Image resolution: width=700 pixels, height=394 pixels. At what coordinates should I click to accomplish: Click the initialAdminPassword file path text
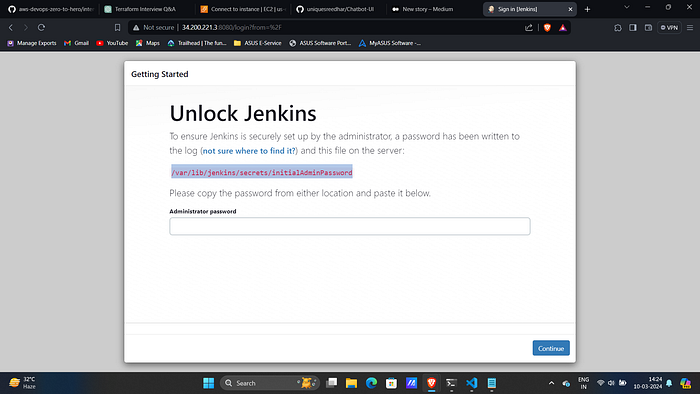tap(262, 173)
